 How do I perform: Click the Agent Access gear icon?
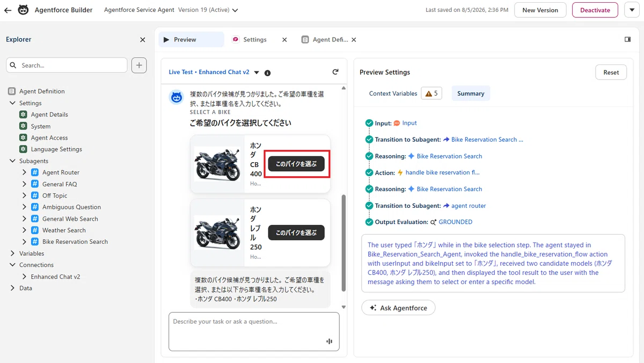pos(23,137)
